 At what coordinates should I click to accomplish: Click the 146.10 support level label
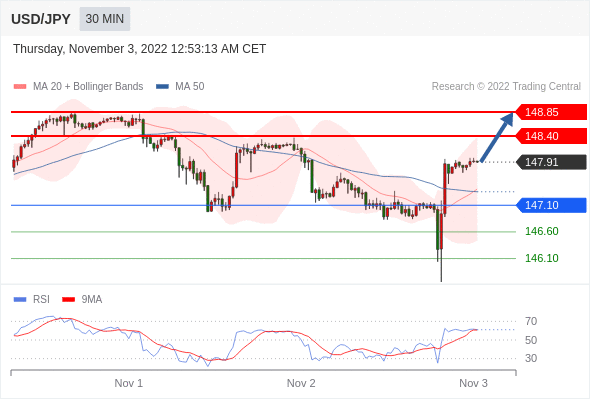[542, 258]
